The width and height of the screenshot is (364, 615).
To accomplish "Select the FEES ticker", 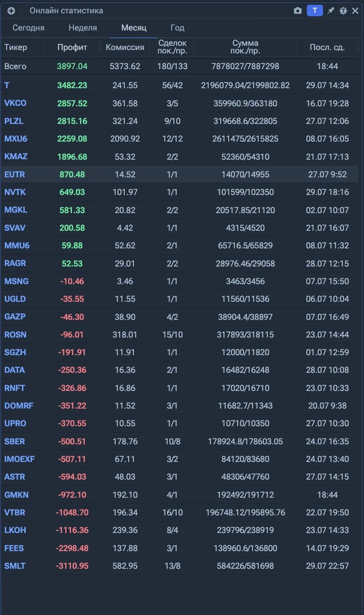I will 14,548.
